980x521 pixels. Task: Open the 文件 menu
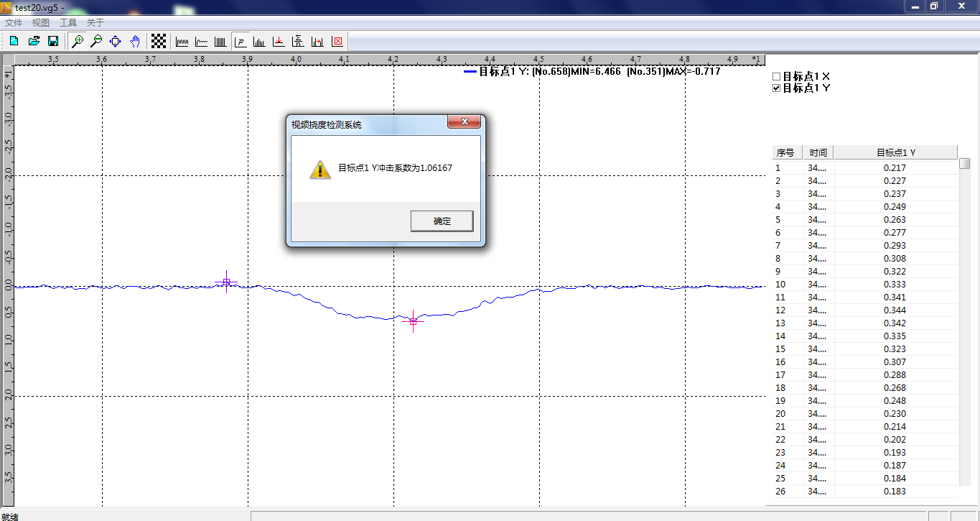[14, 23]
